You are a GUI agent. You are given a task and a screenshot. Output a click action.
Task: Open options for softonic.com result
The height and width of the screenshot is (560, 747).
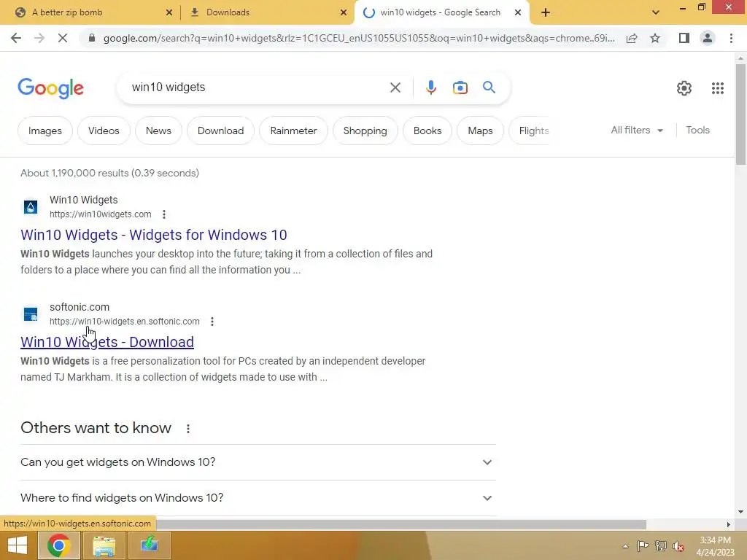[x=212, y=322]
